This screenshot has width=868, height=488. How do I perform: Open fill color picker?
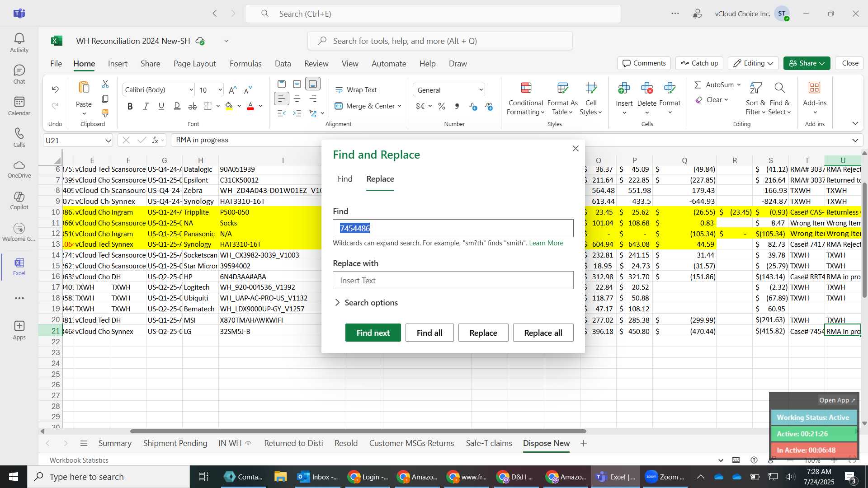click(x=239, y=106)
